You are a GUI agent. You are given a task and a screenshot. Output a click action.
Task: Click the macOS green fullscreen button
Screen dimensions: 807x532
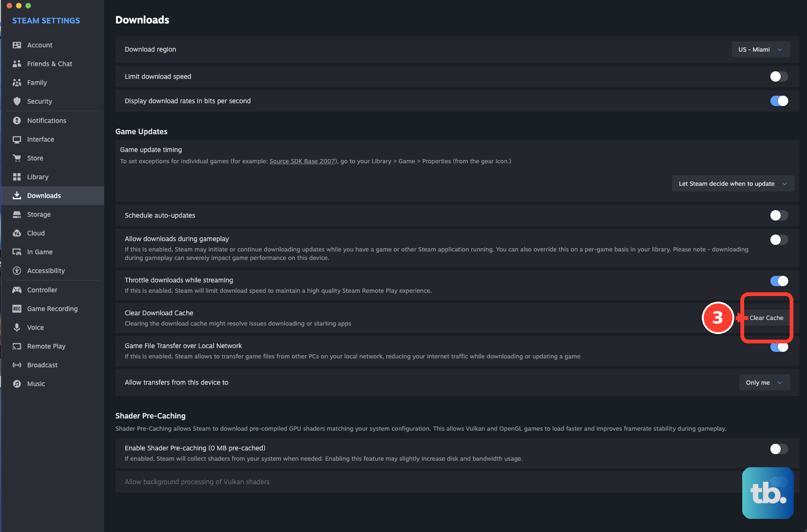coord(28,6)
